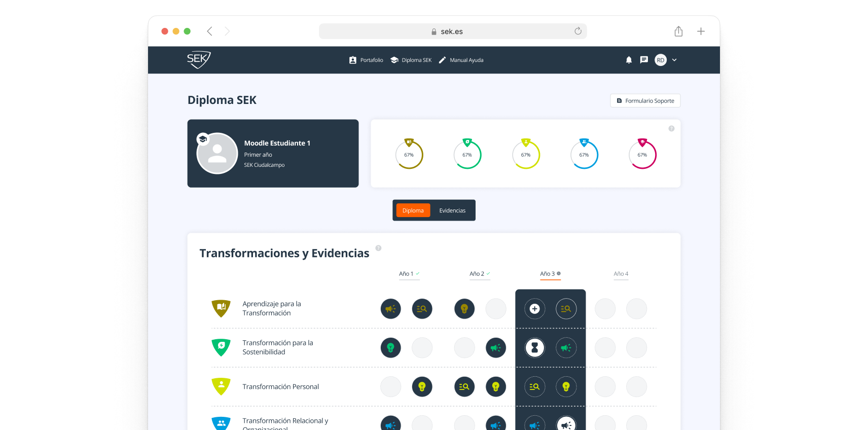Image resolution: width=868 pixels, height=430 pixels.
Task: Open Sostenibilidad Año 3 megaphone evidence
Action: point(566,348)
